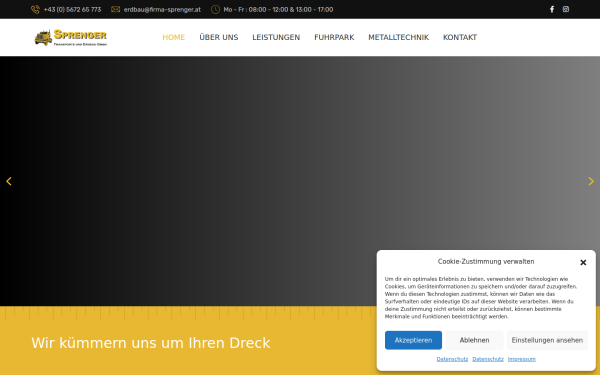Open the HOME menu item
The height and width of the screenshot is (375, 600).
coord(174,38)
